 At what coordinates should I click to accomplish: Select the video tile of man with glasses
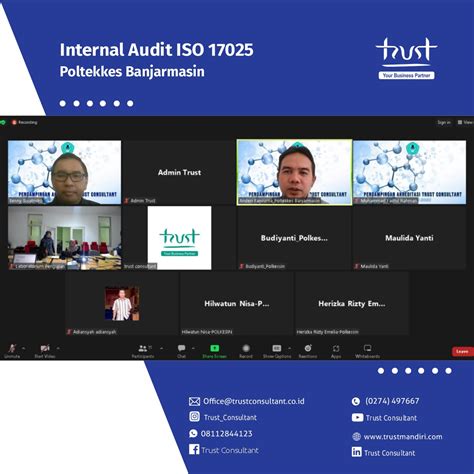(x=65, y=172)
